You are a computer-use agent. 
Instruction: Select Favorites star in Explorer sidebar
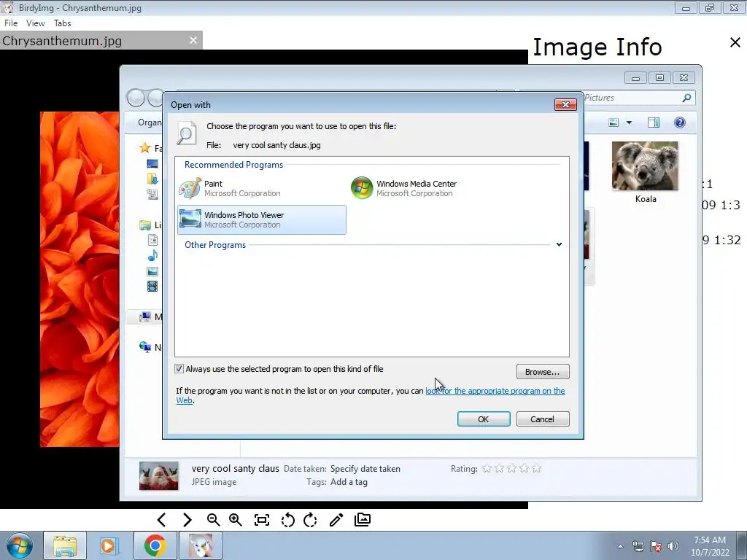tap(145, 148)
